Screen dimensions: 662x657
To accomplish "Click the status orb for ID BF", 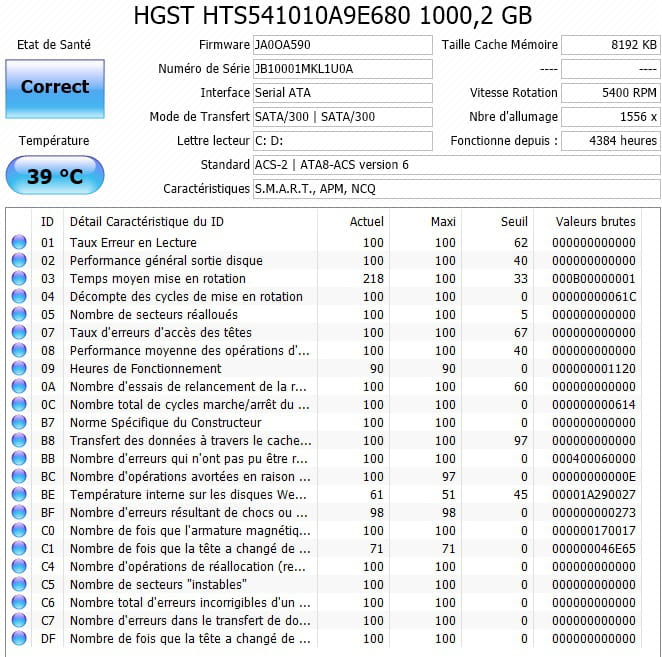I will (19, 513).
